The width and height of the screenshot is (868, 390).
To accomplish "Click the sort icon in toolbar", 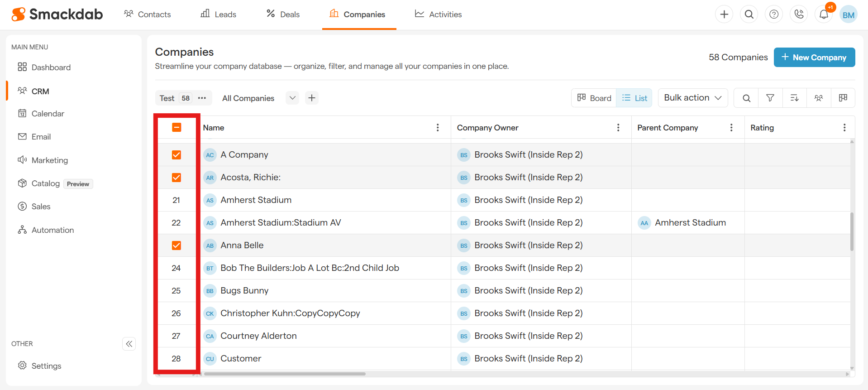I will point(794,98).
